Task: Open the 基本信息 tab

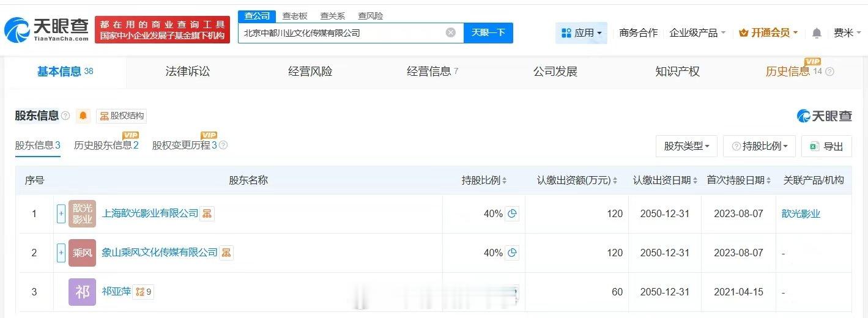Action: point(65,72)
